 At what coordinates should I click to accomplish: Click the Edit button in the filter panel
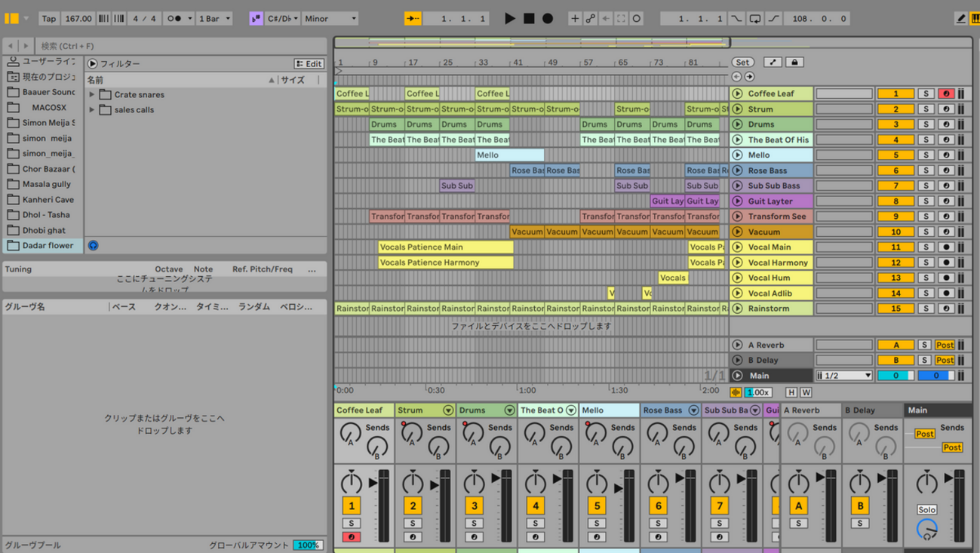[308, 63]
